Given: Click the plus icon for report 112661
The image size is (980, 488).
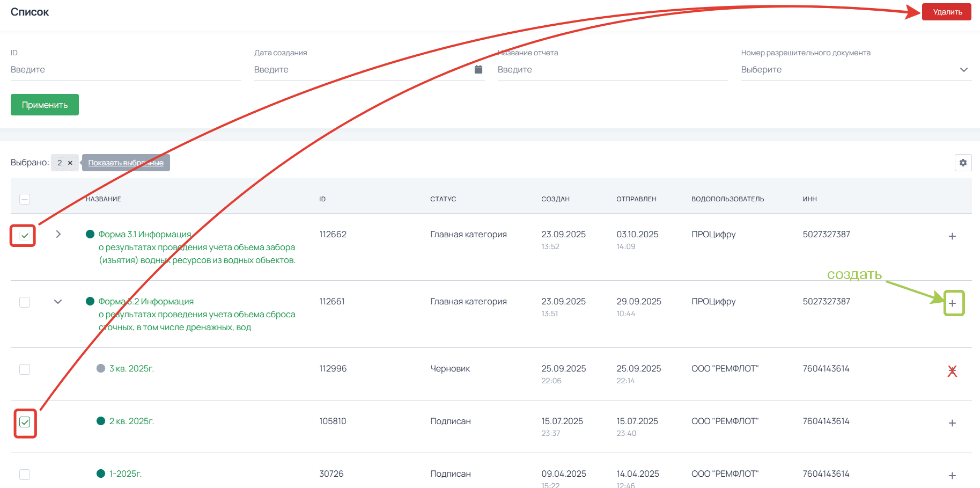Looking at the screenshot, I should click(952, 303).
